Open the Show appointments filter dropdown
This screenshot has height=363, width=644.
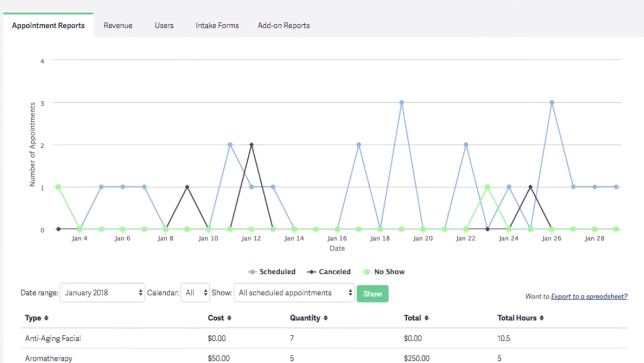pos(294,293)
